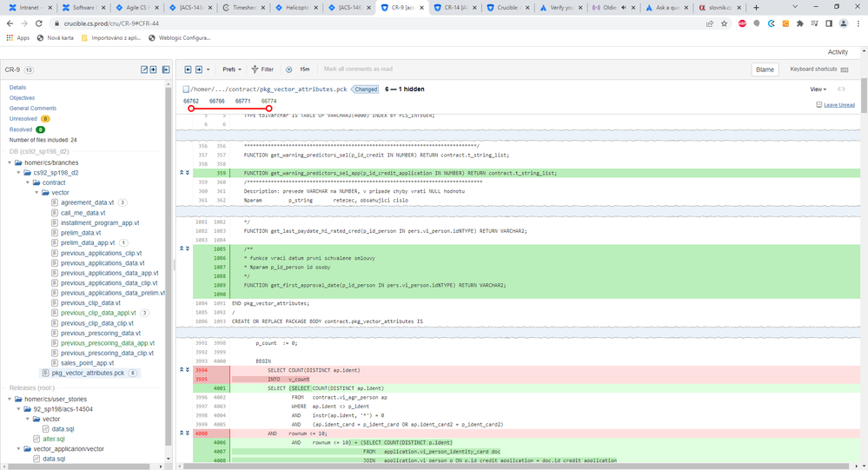Bookmark this page with star icon
Viewport: 868px width, 470px height.
click(x=724, y=23)
